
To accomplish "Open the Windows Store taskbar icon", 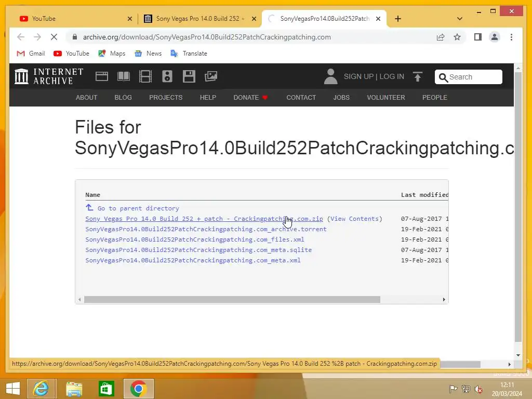I will click(106, 389).
